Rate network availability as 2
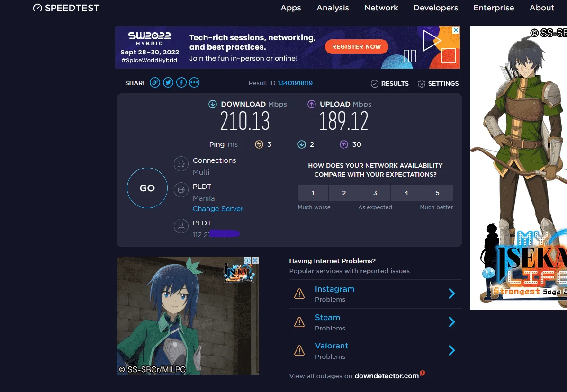This screenshot has height=392, width=567. (344, 193)
